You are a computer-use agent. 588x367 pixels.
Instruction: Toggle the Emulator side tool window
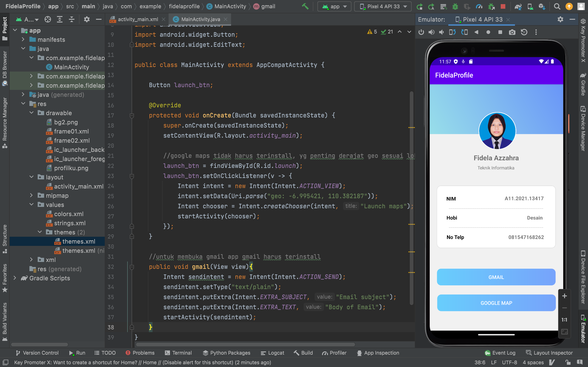click(583, 329)
